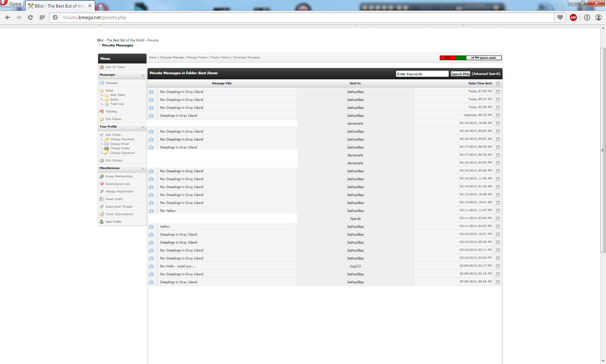
Task: Collapse the Messenger section
Action: pos(143,75)
